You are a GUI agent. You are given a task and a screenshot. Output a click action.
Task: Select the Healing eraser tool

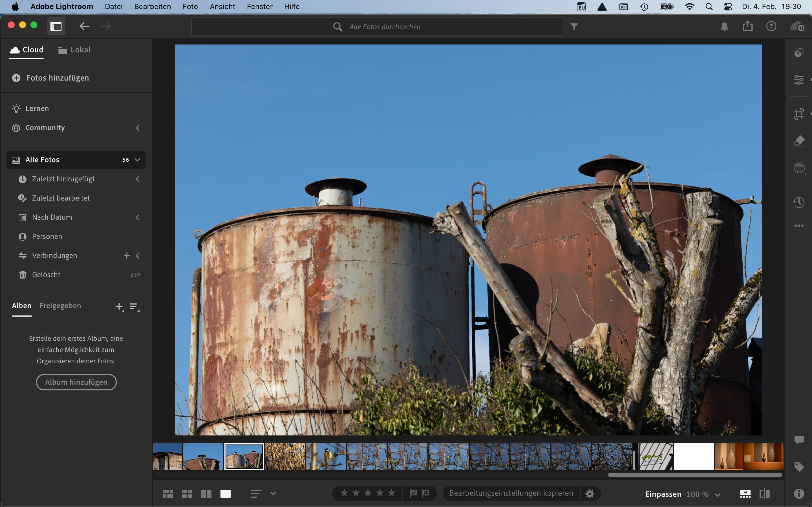click(798, 141)
